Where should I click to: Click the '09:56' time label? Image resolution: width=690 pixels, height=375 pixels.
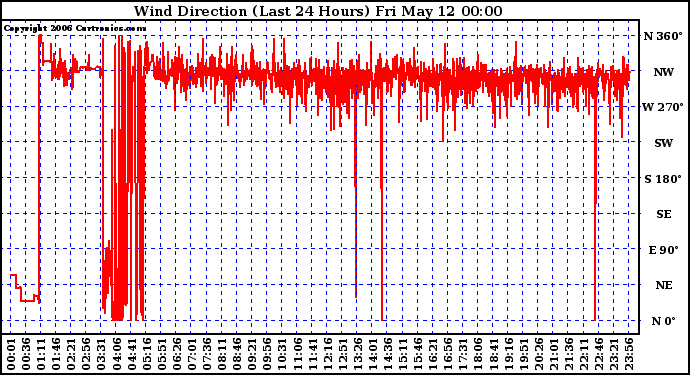pyautogui.click(x=267, y=355)
